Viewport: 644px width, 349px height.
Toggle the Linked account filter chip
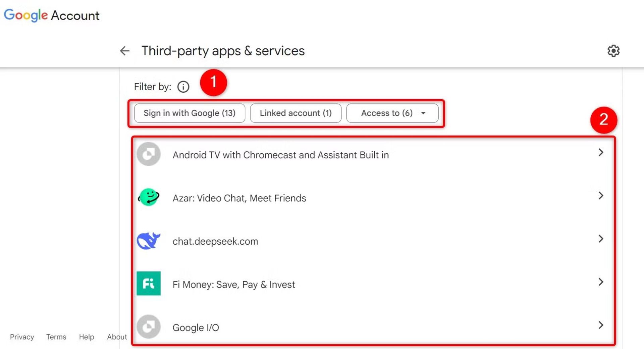[x=296, y=113]
